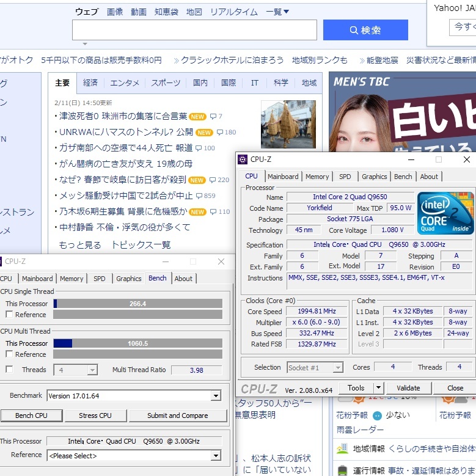The width and height of the screenshot is (476, 476).
Task: Click Core Speed value 1994.81 MHz
Action: coord(317,311)
